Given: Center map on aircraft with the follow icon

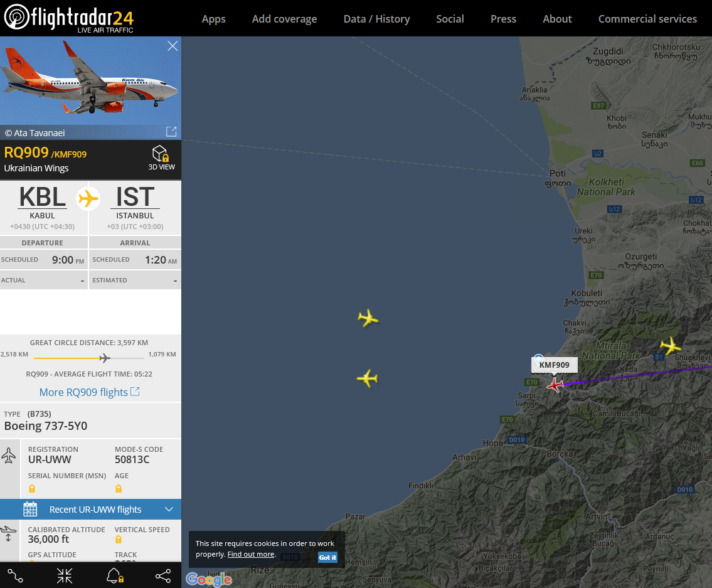Looking at the screenshot, I should (x=65, y=575).
